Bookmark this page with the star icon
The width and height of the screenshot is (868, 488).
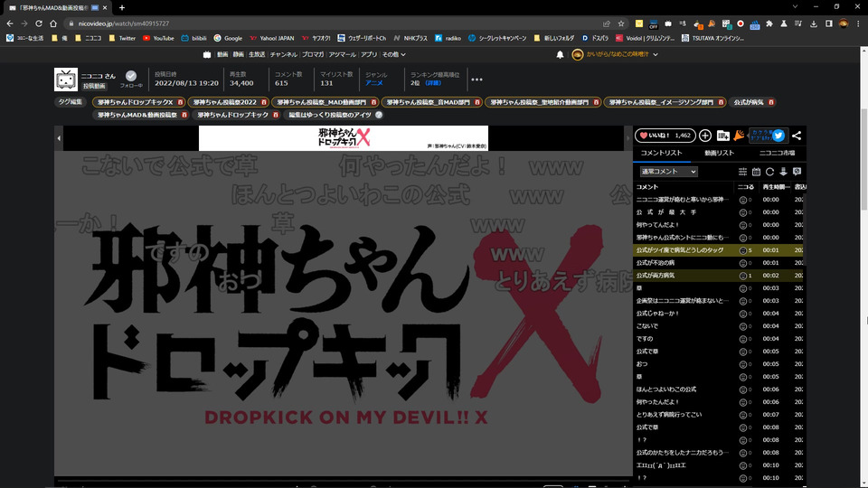pyautogui.click(x=620, y=23)
